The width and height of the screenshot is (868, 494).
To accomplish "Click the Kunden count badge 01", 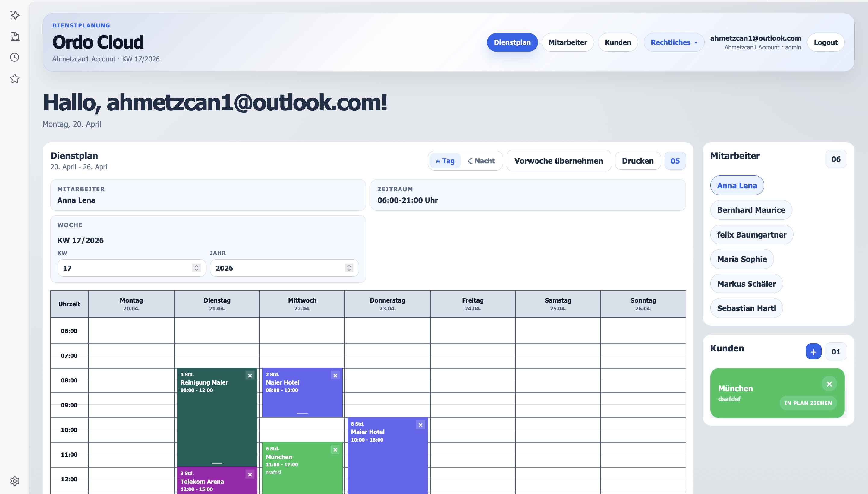I will click(x=836, y=352).
